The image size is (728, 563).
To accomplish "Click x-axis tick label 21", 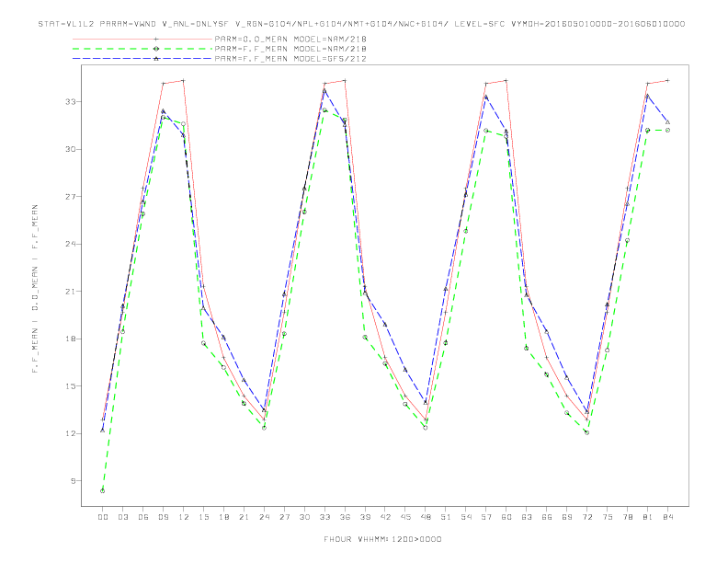I will click(x=244, y=517).
